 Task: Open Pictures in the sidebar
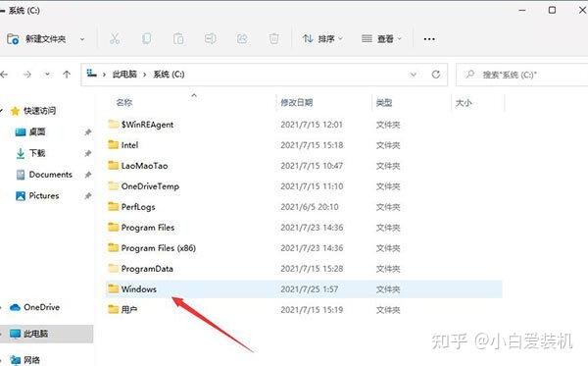(x=44, y=195)
